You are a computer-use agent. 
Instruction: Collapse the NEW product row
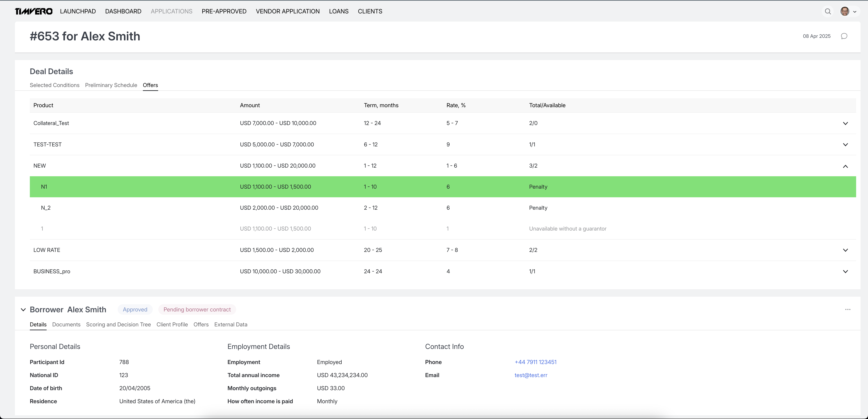845,166
